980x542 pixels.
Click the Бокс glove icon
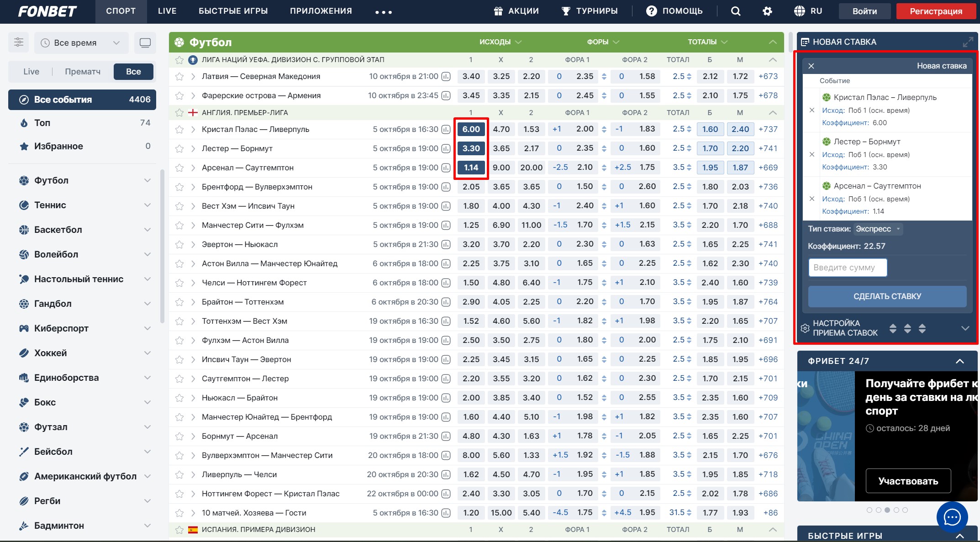(x=24, y=402)
